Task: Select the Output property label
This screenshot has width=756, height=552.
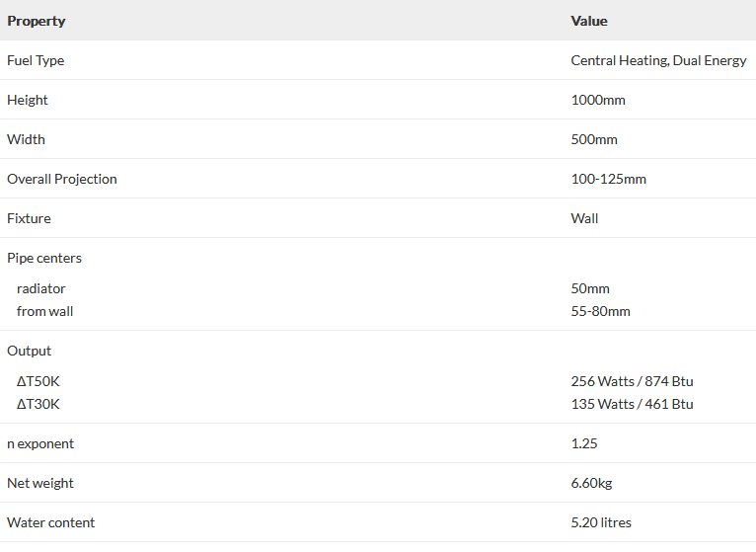Action: coord(30,351)
